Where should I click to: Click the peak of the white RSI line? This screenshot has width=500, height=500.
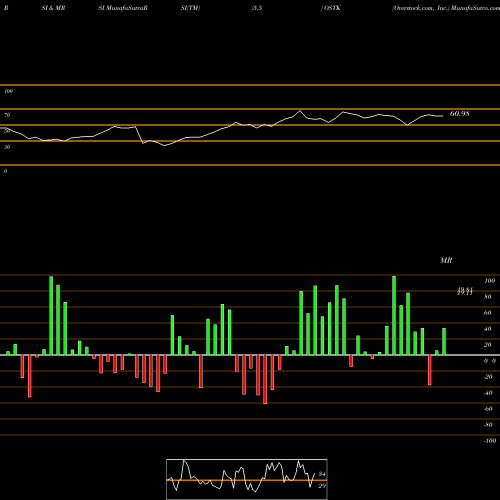[x=300, y=111]
